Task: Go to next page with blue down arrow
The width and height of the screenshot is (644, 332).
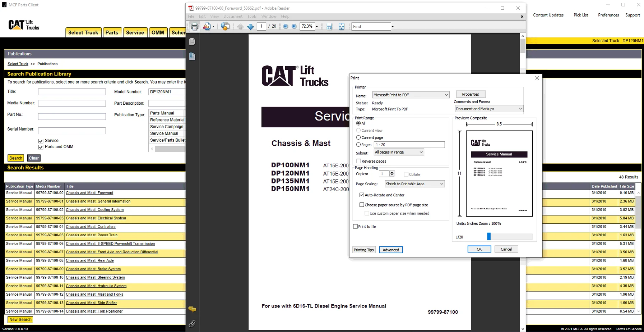Action: (250, 27)
